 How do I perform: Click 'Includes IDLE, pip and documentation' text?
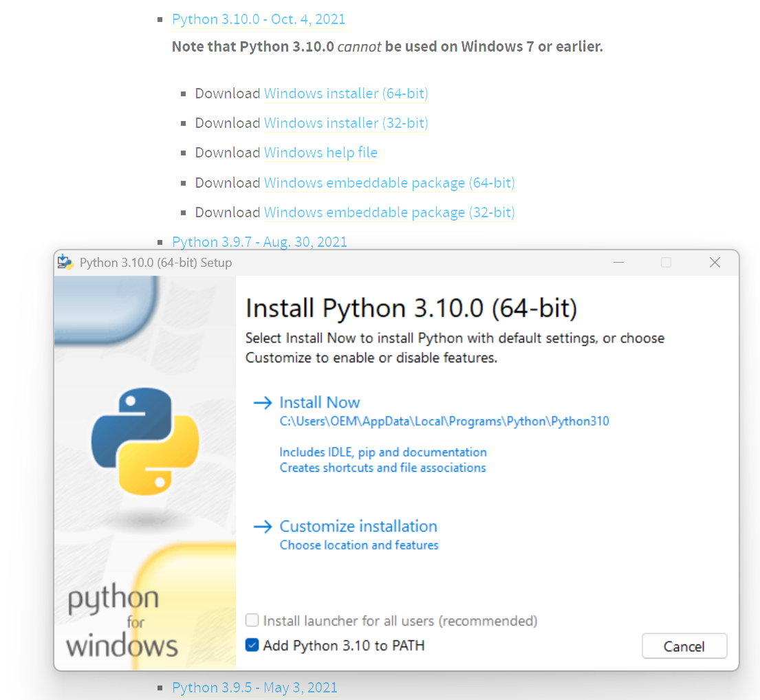383,452
